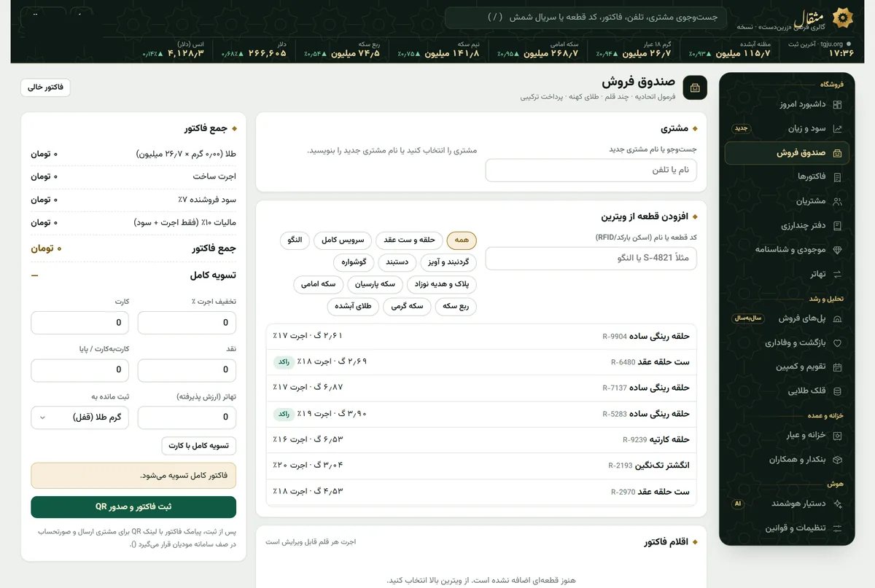Select the حلقه کارتیه R-9239 row
Screen dimensions: 875x588
point(481,440)
